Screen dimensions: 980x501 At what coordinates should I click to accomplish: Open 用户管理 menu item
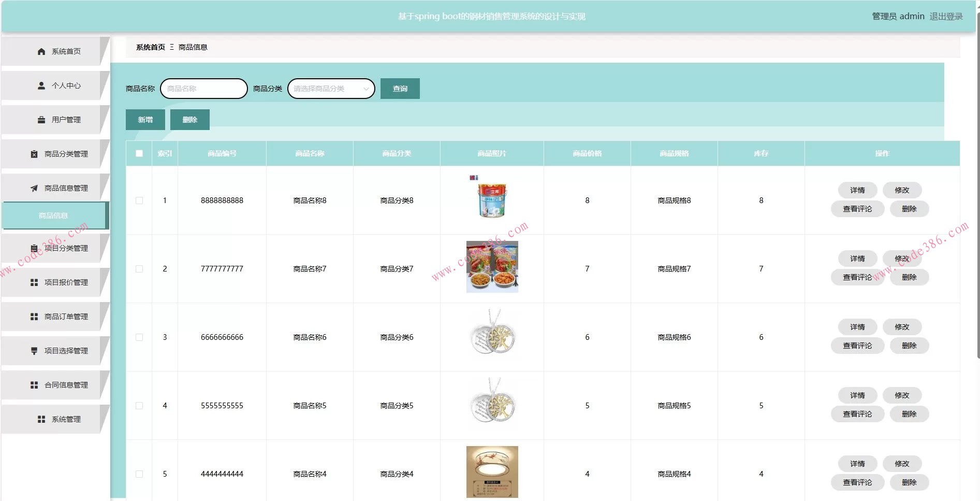click(x=55, y=120)
